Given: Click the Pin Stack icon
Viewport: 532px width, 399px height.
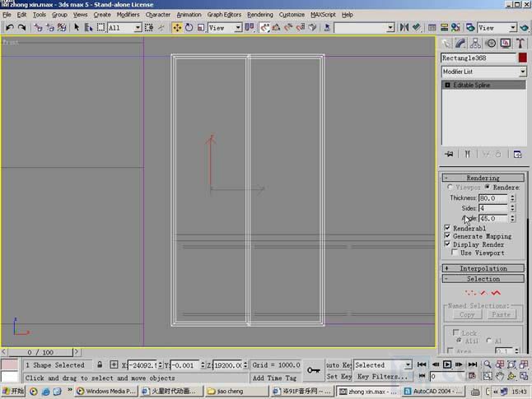Looking at the screenshot, I should coord(449,154).
